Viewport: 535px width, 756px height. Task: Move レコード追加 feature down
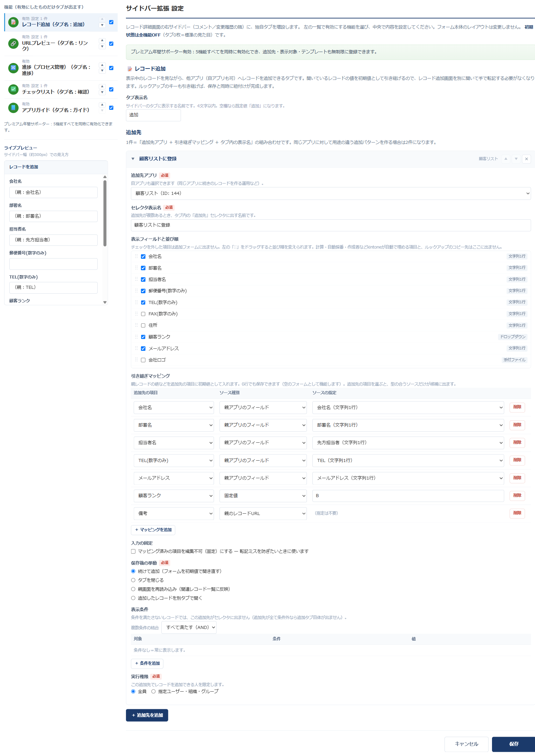(x=102, y=25)
